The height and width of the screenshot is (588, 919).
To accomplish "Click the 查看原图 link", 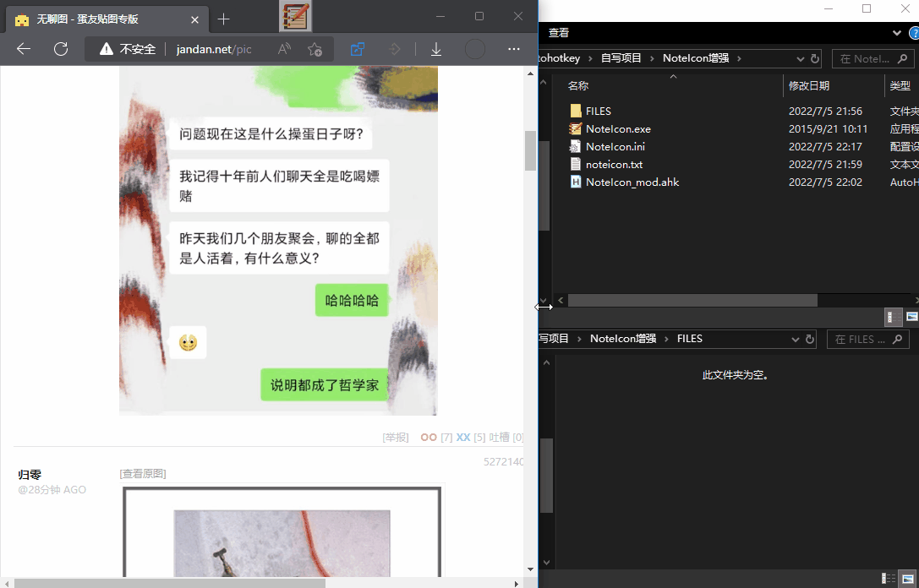I will [x=143, y=474].
